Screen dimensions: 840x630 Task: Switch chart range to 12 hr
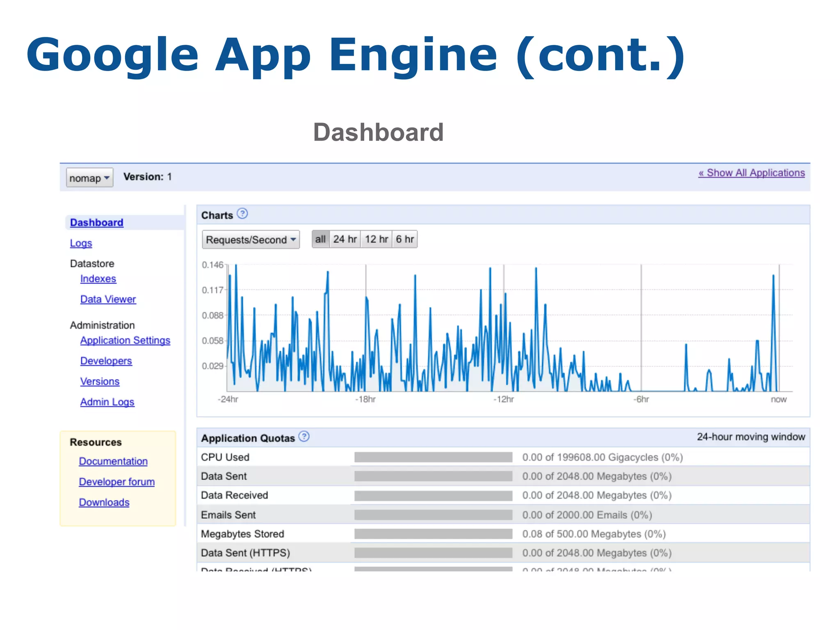(x=376, y=239)
